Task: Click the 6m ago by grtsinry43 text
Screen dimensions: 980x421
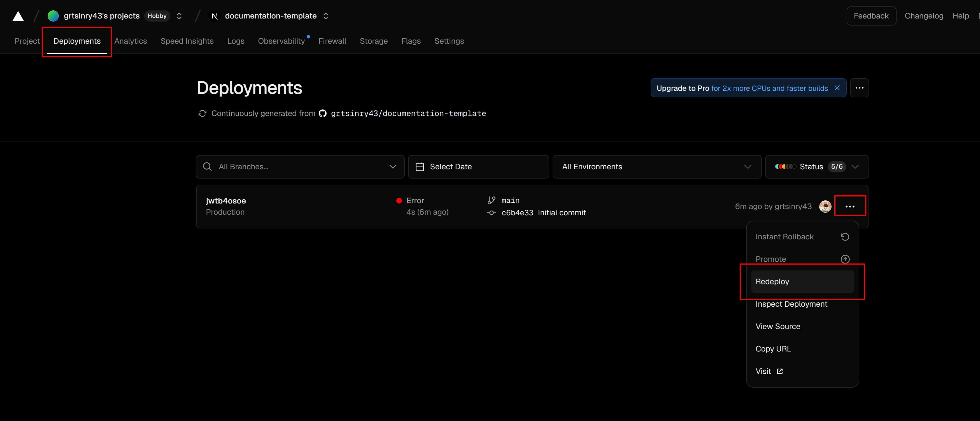Action: coord(773,206)
